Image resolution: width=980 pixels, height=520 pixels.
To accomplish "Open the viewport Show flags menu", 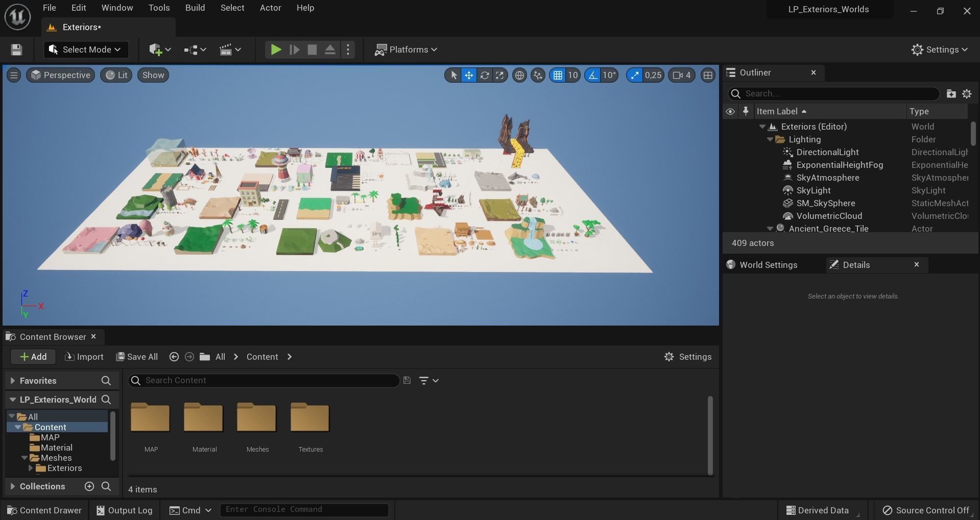I will [x=153, y=75].
